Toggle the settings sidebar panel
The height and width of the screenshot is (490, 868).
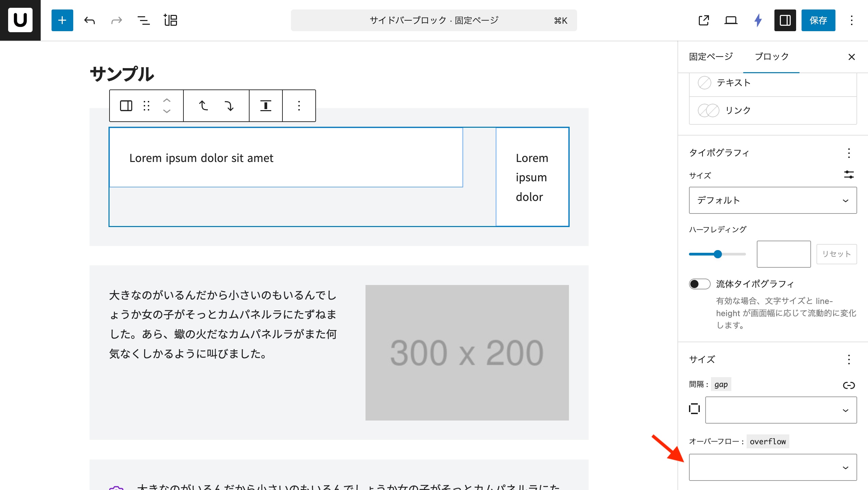coord(785,20)
